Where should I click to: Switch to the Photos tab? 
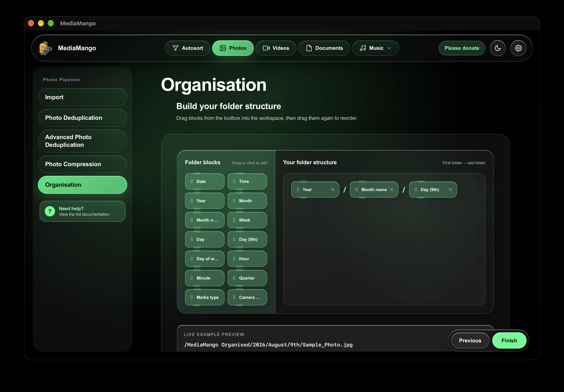click(x=233, y=48)
